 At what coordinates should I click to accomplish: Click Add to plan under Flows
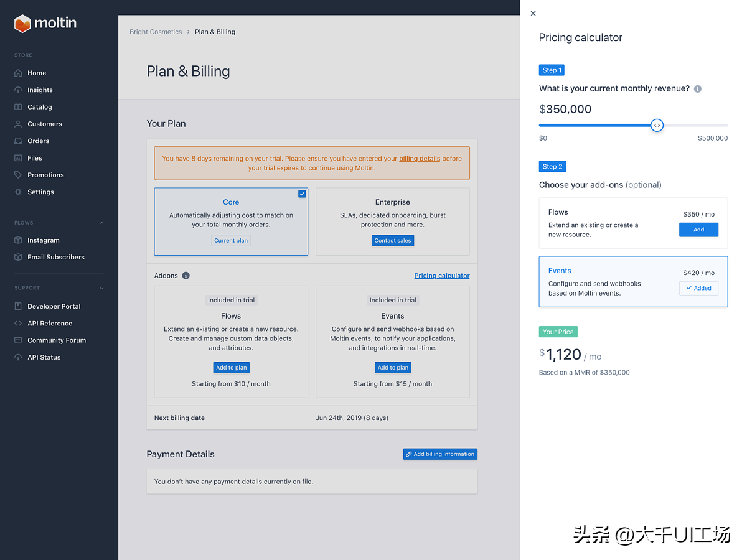[x=231, y=368]
